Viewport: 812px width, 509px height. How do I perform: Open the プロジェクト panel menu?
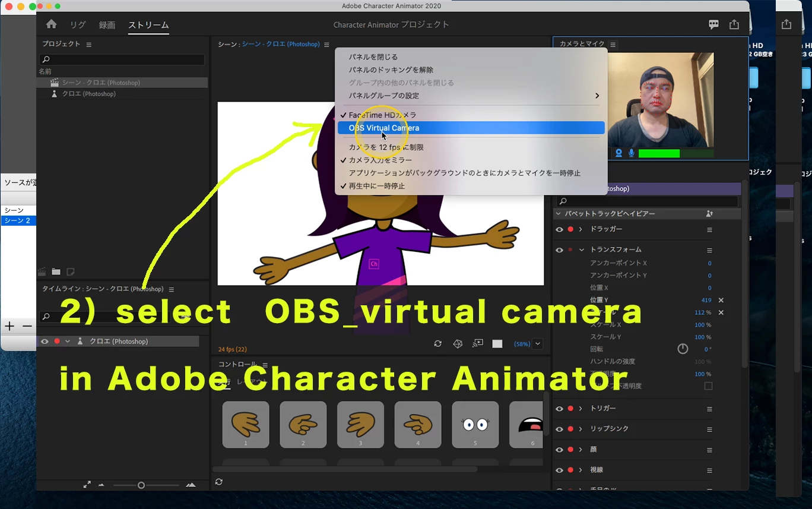click(89, 45)
